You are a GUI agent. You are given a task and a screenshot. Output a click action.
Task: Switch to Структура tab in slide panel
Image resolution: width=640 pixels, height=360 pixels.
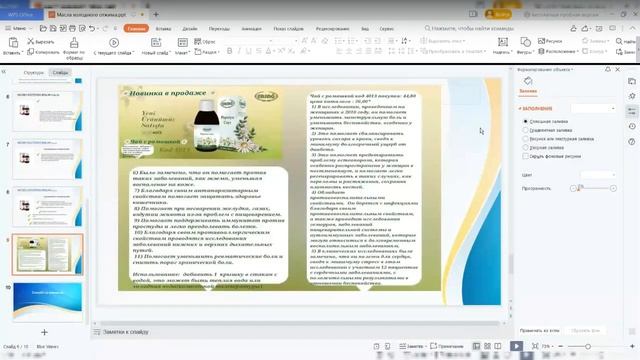pos(33,73)
